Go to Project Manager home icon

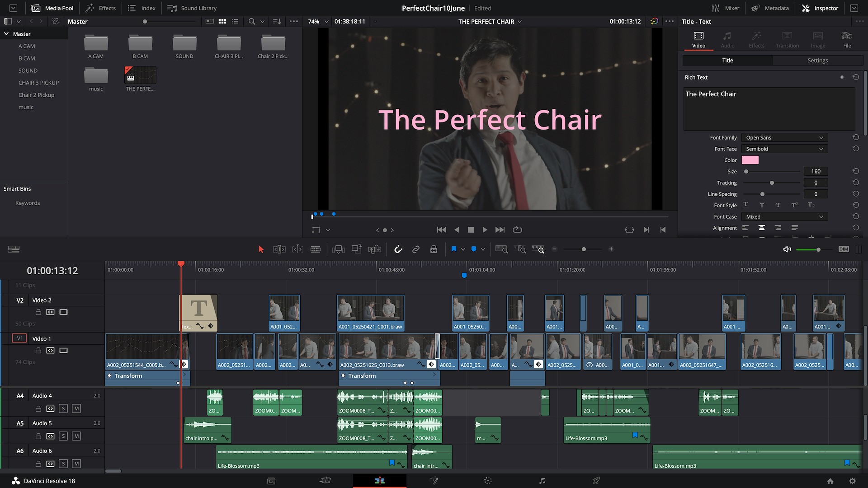coord(830,481)
